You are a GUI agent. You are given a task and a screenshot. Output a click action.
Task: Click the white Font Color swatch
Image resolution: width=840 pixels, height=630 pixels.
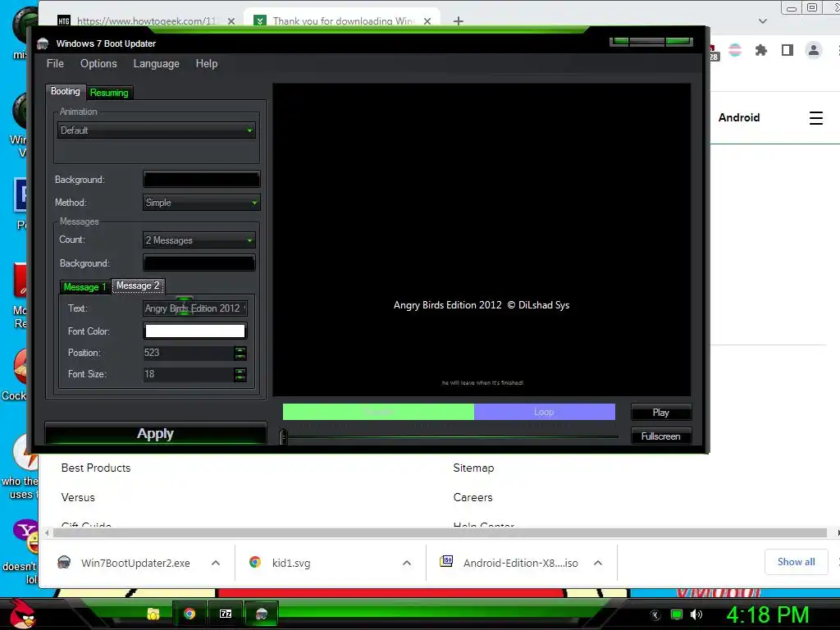195,331
